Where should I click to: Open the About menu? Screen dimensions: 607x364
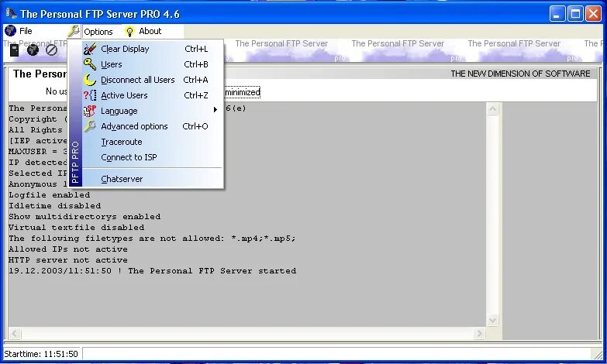[150, 31]
